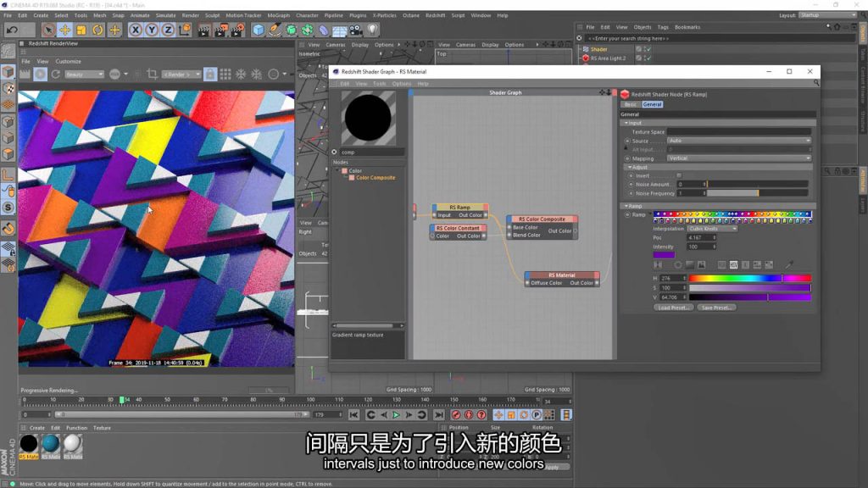
Task: Open the Layout Startup dropdown
Action: pyautogui.click(x=827, y=15)
